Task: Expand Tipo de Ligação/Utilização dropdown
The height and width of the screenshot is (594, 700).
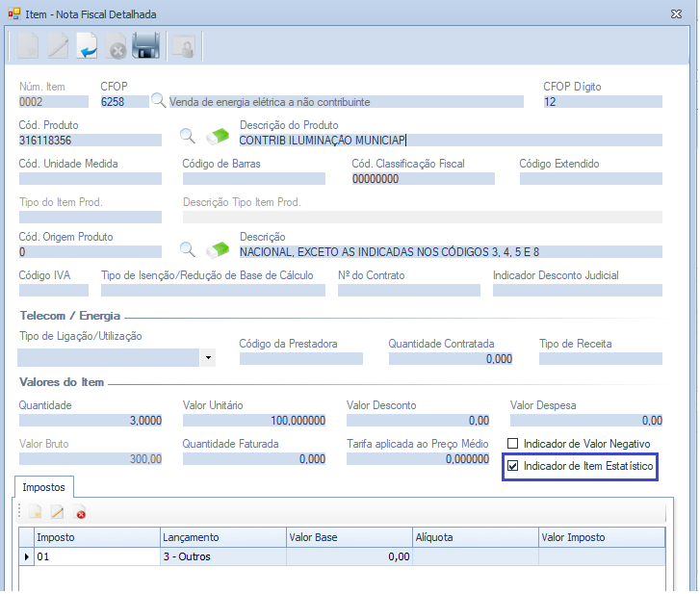Action: point(208,358)
